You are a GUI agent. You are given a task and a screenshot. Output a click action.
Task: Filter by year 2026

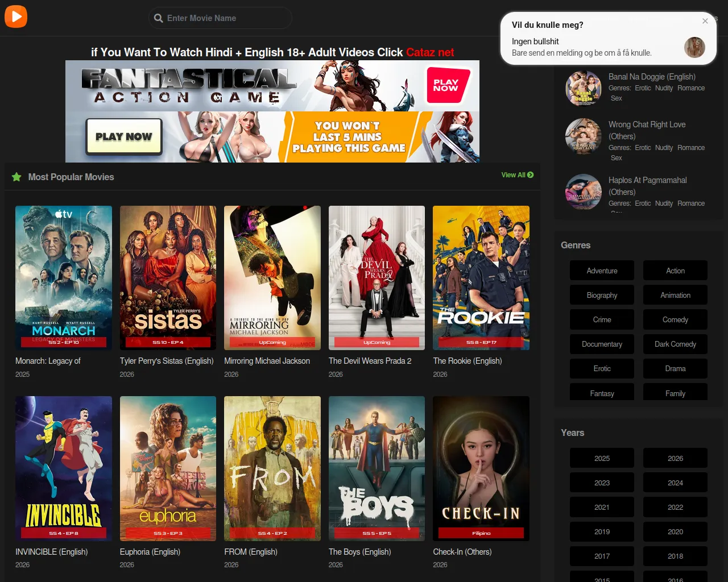(x=675, y=458)
